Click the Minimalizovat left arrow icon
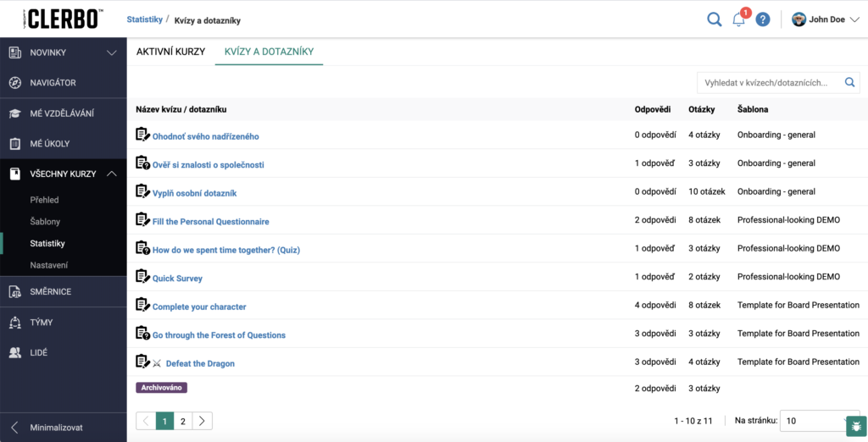868x442 pixels. pyautogui.click(x=15, y=428)
